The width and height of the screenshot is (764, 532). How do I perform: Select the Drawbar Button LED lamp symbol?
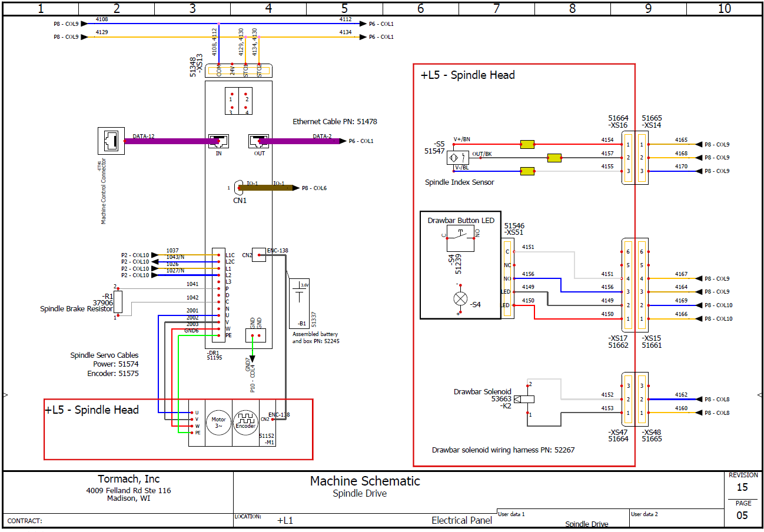(x=460, y=298)
